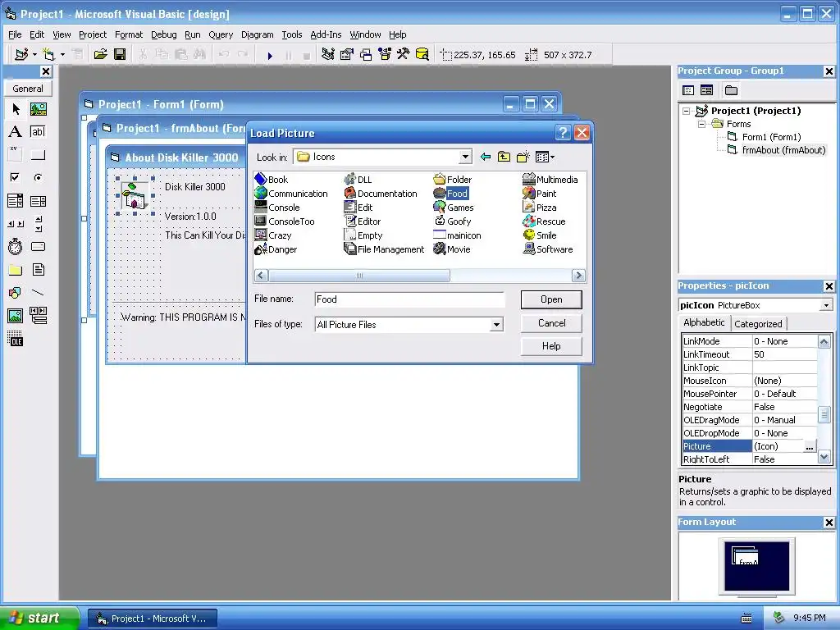
Task: Select the DirListBox folder tool
Action: pyautogui.click(x=16, y=269)
